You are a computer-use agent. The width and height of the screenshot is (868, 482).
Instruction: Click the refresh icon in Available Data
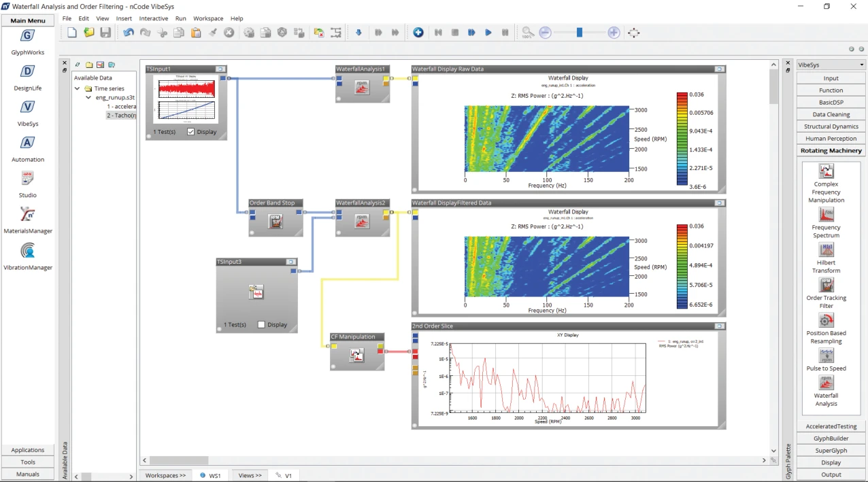click(78, 65)
